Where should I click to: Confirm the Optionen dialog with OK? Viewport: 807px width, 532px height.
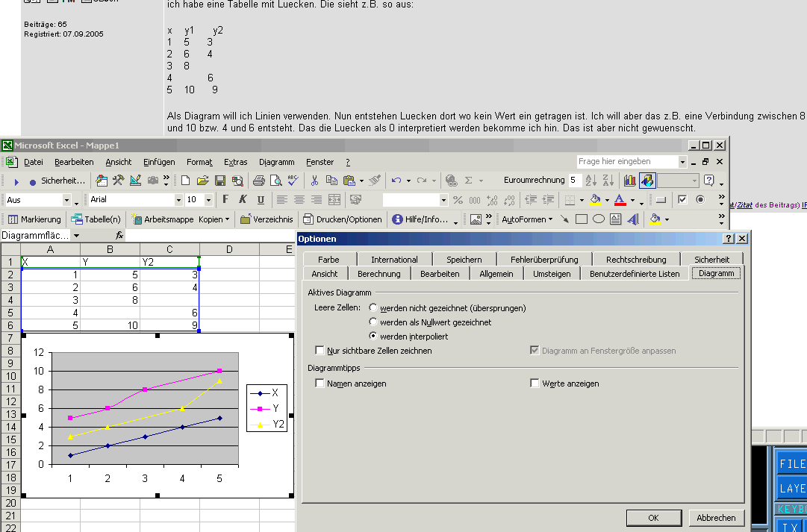[x=654, y=518]
